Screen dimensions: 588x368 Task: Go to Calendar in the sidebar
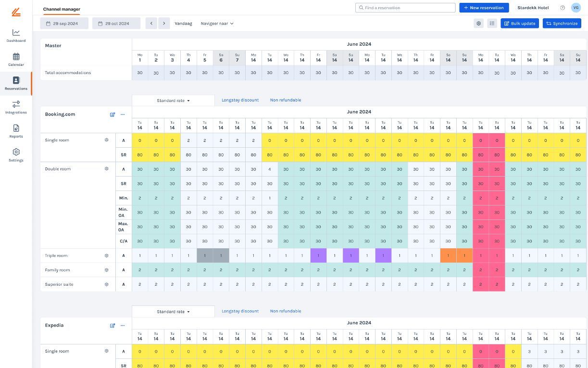[16, 60]
